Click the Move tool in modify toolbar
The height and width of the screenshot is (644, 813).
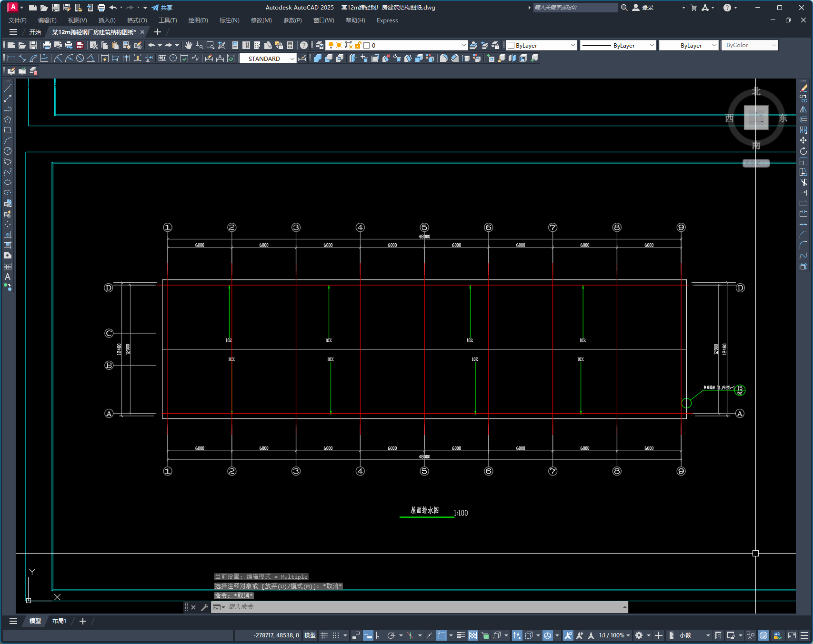click(x=803, y=140)
